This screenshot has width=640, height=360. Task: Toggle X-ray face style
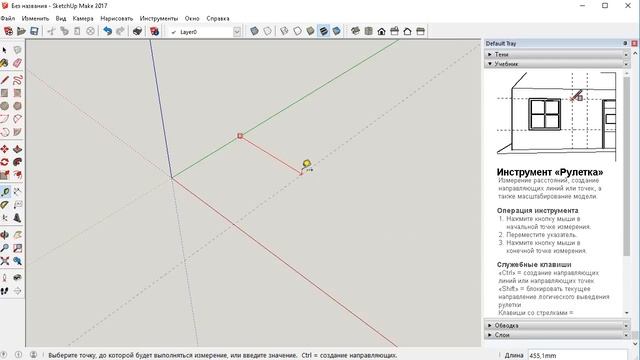pos(254,31)
